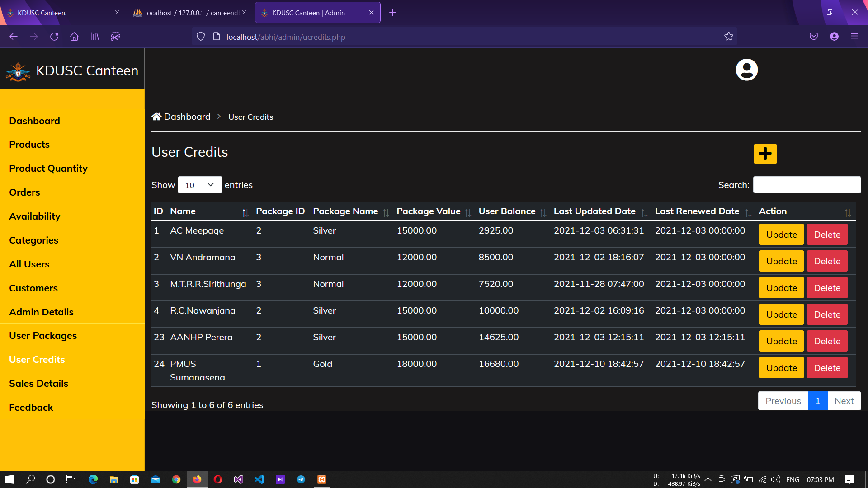Open the Firefox hamburger menu icon
This screenshot has height=488, width=868.
pos(854,37)
